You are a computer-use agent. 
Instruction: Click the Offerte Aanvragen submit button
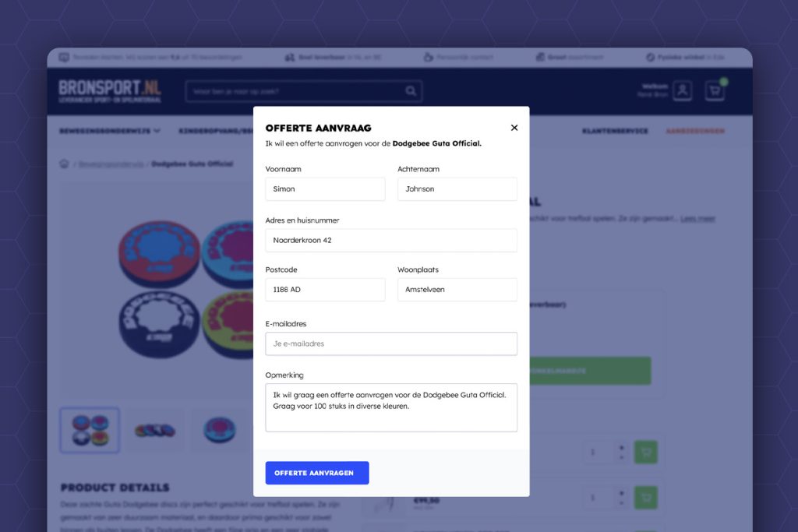point(316,473)
